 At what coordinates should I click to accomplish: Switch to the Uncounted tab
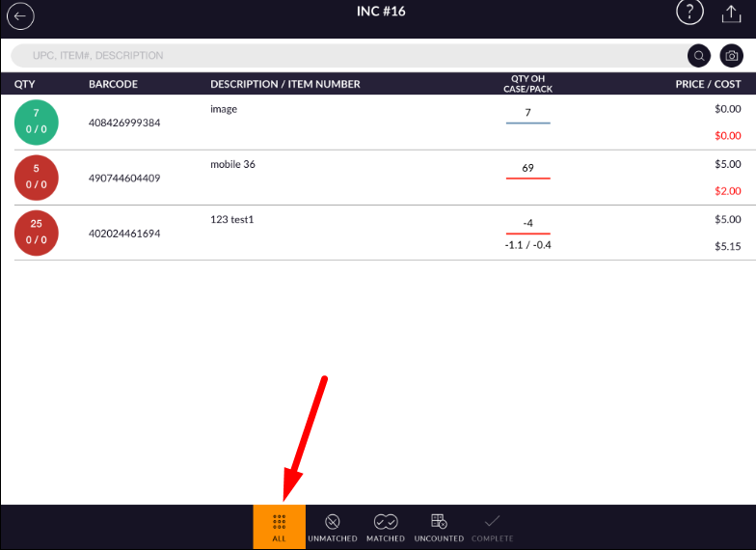[x=439, y=527]
